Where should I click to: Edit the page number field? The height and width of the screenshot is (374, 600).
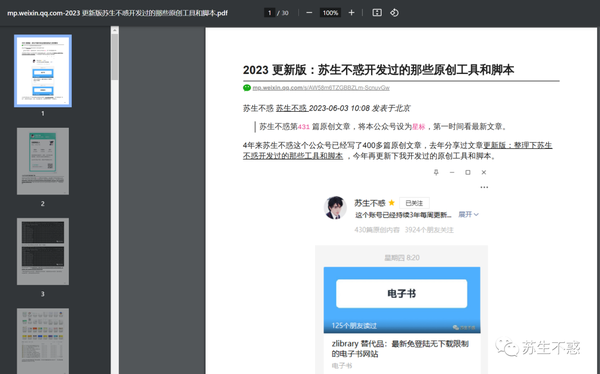[269, 13]
